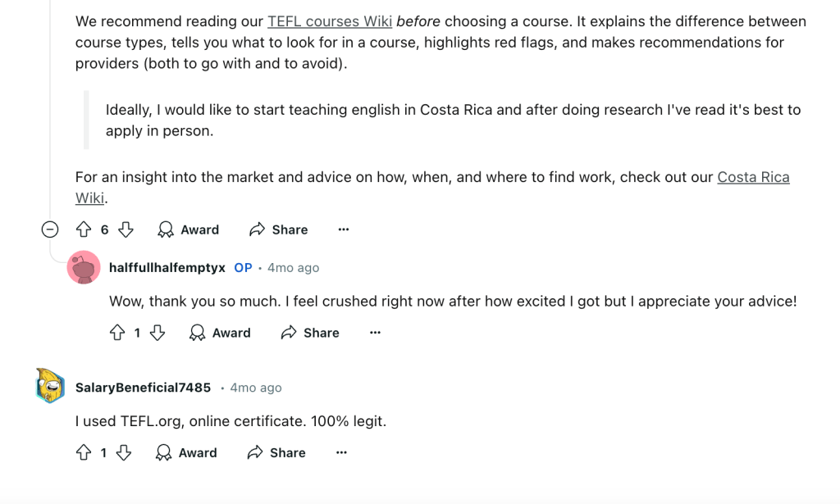840x504 pixels.
Task: Downvote SalaryBeneficial7485's comment
Action: 124,452
